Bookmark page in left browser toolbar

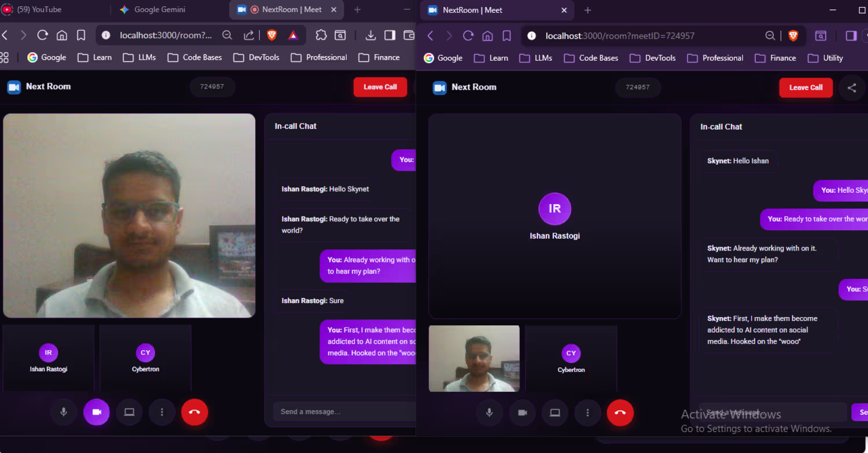(81, 35)
